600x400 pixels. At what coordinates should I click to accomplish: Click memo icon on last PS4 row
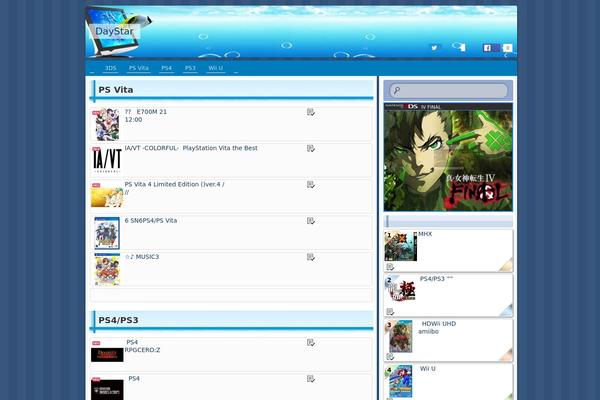[311, 379]
